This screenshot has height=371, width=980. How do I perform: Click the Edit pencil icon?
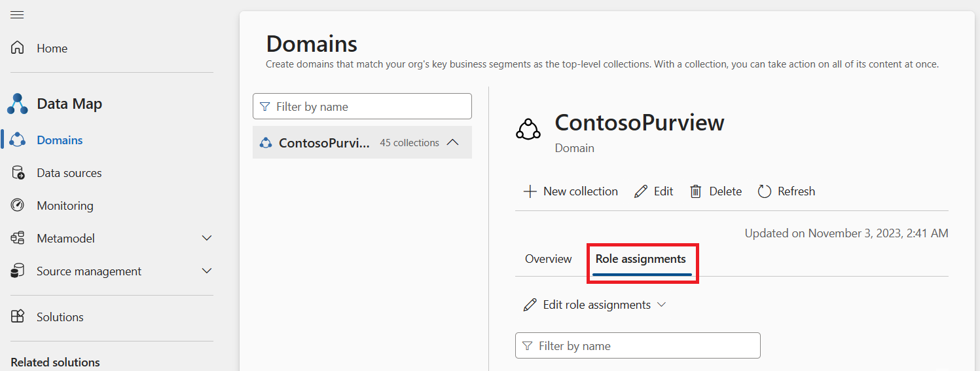641,191
